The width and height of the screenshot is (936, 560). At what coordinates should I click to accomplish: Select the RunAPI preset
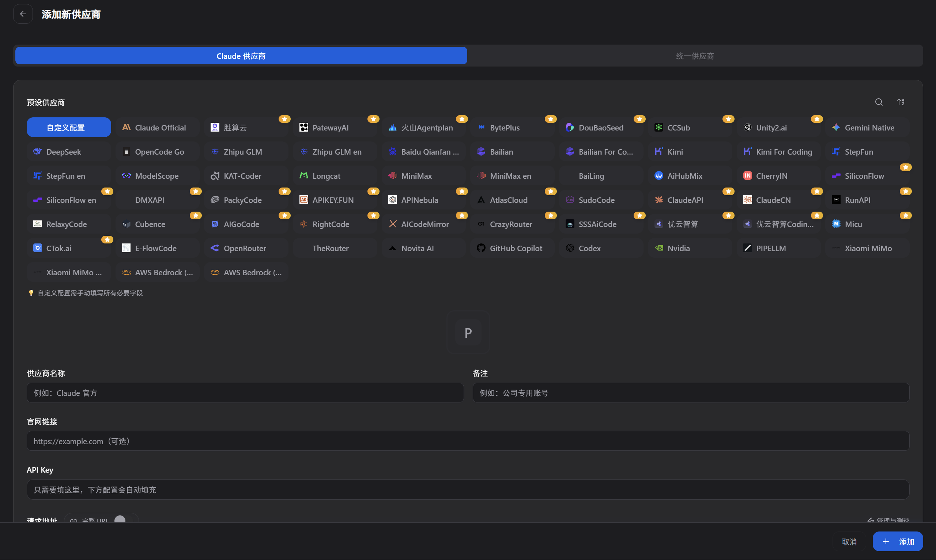click(867, 200)
